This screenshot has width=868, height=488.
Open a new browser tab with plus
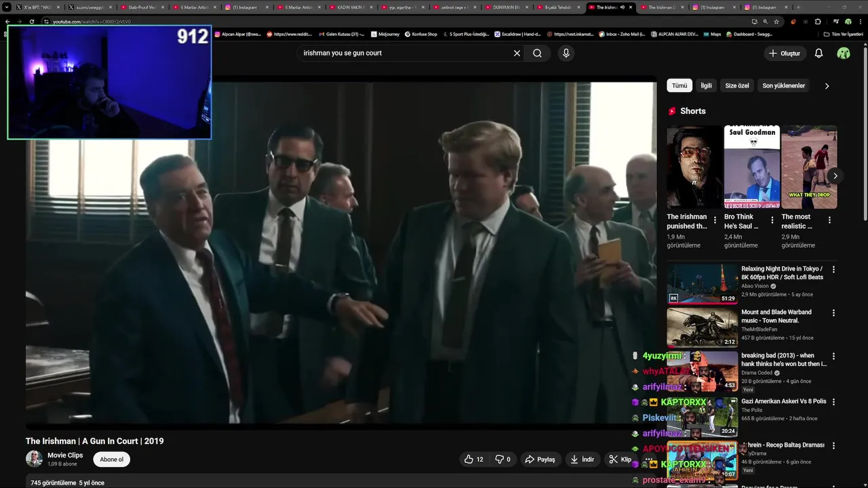[x=798, y=7]
